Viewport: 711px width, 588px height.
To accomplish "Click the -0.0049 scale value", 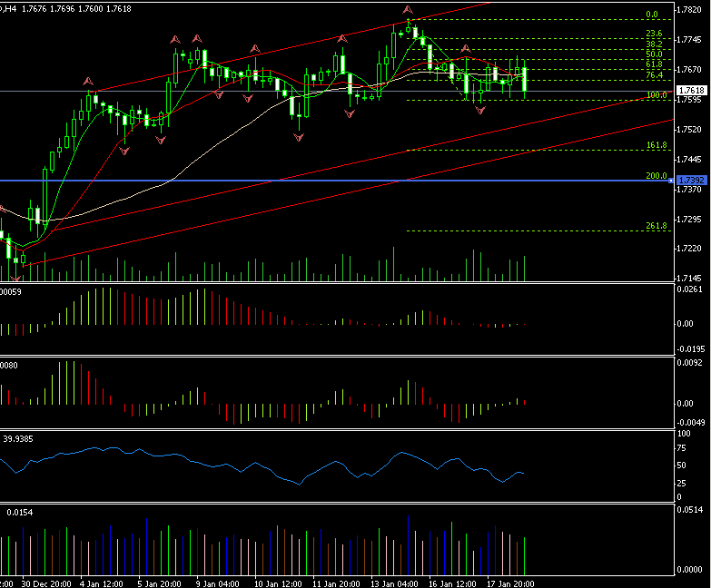I will [x=691, y=423].
